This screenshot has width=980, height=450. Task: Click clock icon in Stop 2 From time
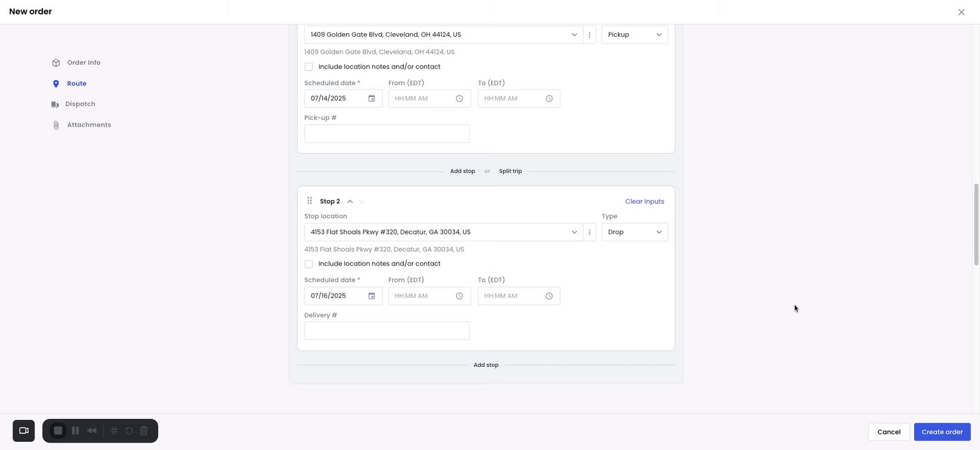pyautogui.click(x=459, y=296)
